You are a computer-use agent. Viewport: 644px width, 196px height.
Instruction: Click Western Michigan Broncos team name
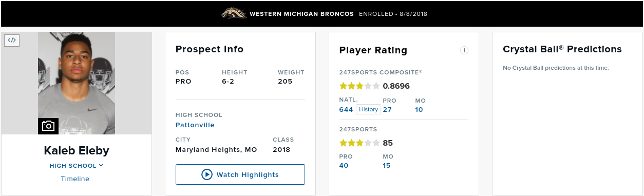301,14
